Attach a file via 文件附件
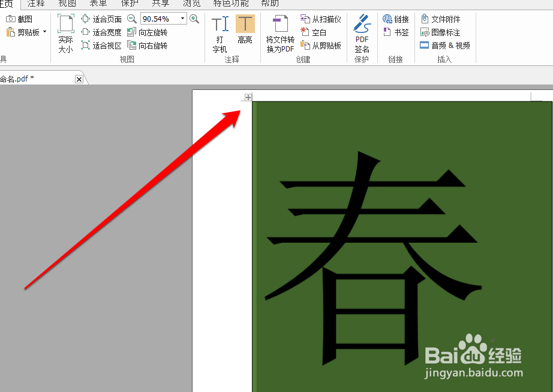This screenshot has width=553, height=392. (445, 19)
